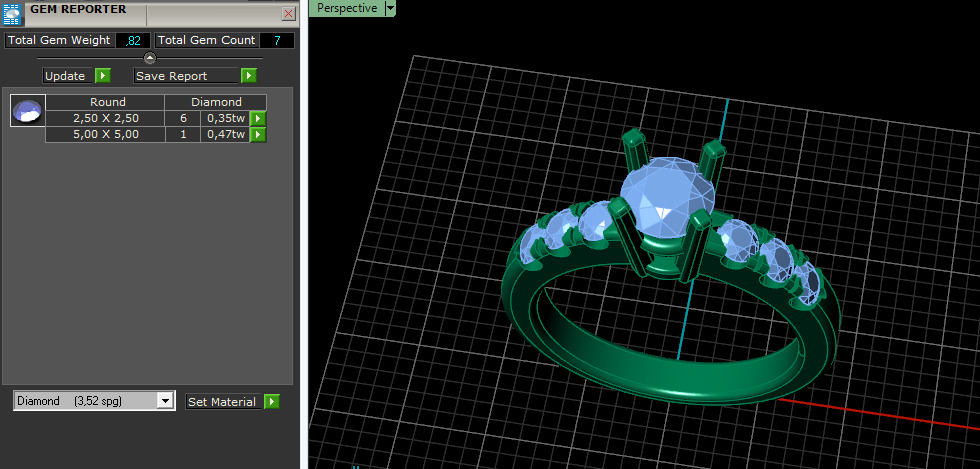
Task: Click the Total Gem Count label
Action: (x=206, y=41)
